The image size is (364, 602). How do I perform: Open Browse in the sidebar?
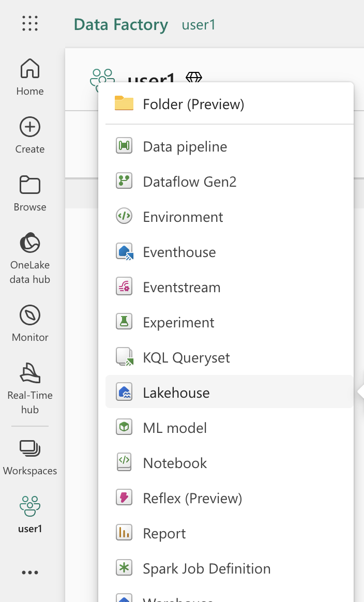click(x=30, y=193)
